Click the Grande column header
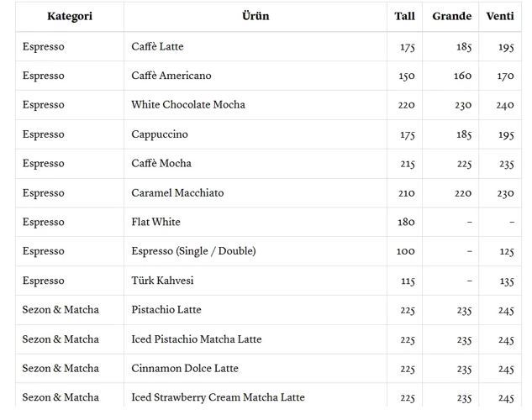The width and height of the screenshot is (532, 420). pyautogui.click(x=451, y=17)
